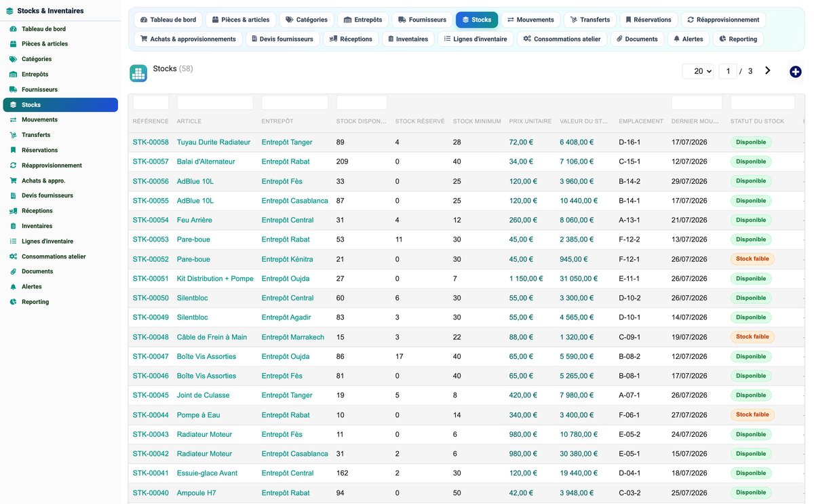Screen dimensions: 814x504
Task: Open the Inventaires top tab
Action: tap(408, 39)
